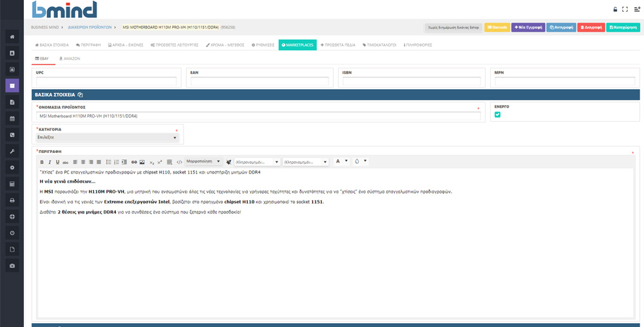Apply underline formatting in editor toolbar

click(57, 162)
